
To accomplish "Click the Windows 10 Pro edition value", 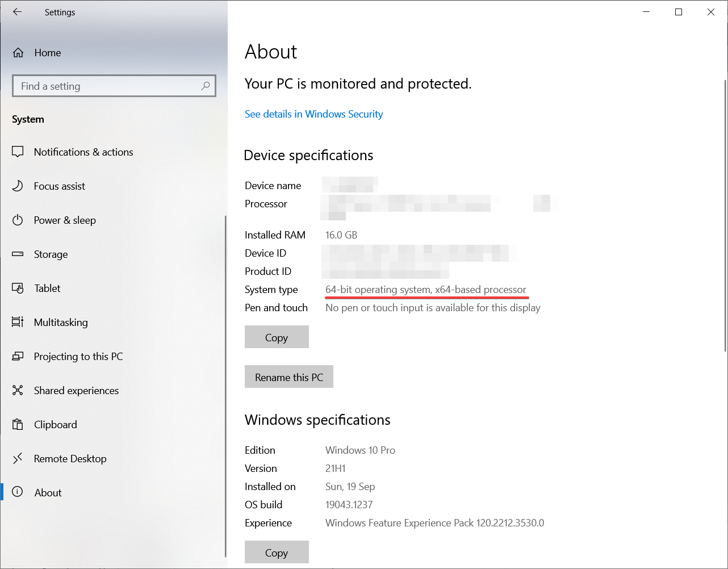I will [360, 450].
